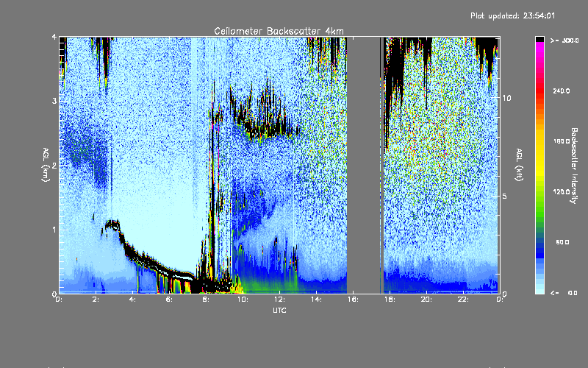Click the colorbar '<= 0.0' label
The image size is (588, 368).
tap(564, 293)
